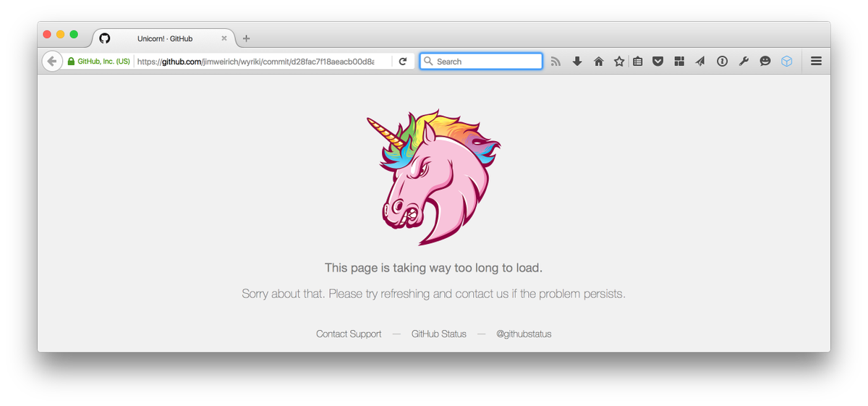The image size is (868, 406).
Task: Select the Unicorn! · GitHub tab
Action: 164,38
